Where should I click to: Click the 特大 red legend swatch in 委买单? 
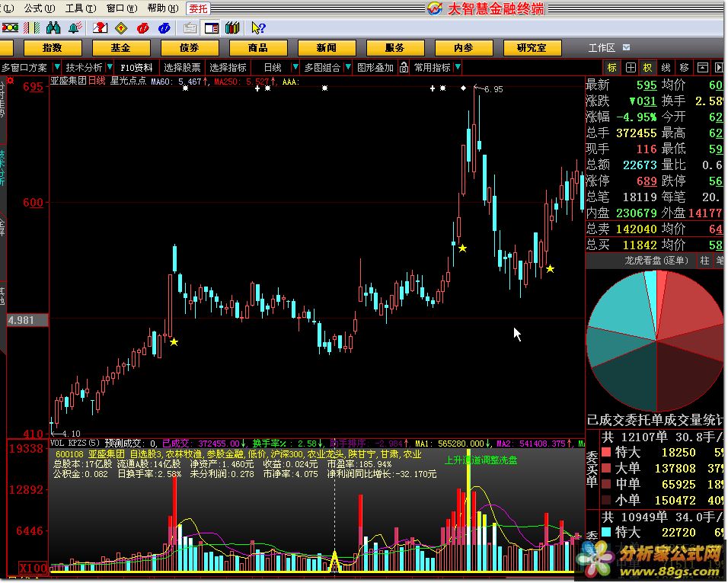(x=606, y=452)
